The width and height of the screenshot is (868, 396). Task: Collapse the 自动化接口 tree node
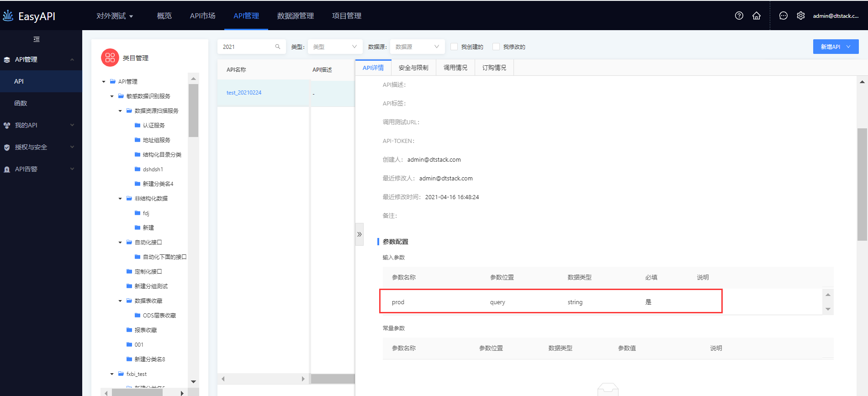click(120, 243)
